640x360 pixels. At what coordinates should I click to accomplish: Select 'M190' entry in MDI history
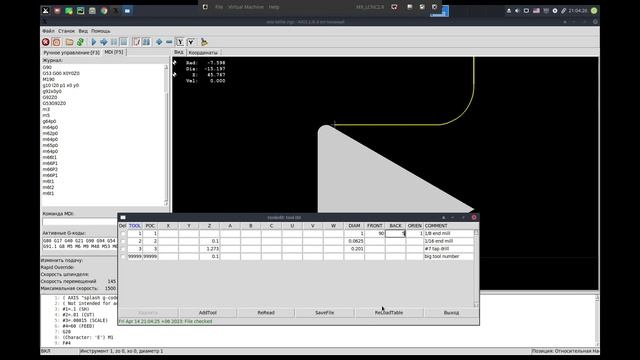49,80
